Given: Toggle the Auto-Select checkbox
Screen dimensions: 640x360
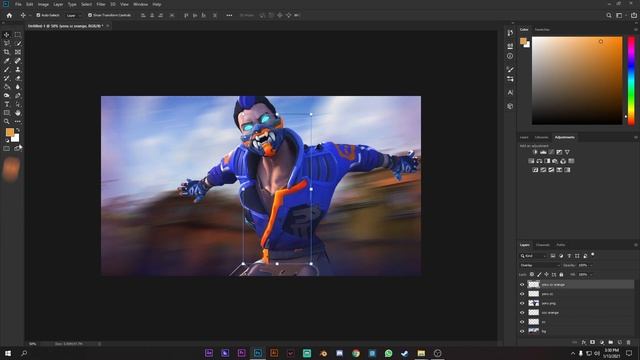Looking at the screenshot, I should click(x=38, y=15).
